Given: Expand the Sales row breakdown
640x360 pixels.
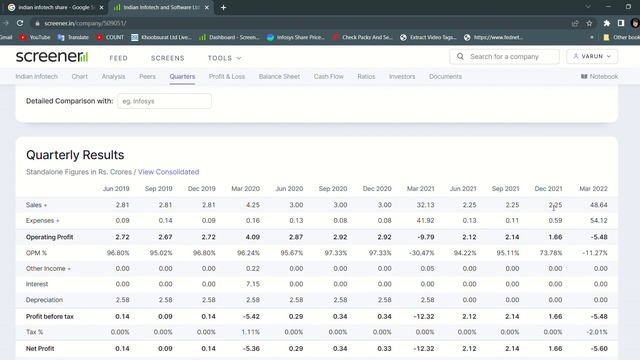Looking at the screenshot, I should [36, 205].
